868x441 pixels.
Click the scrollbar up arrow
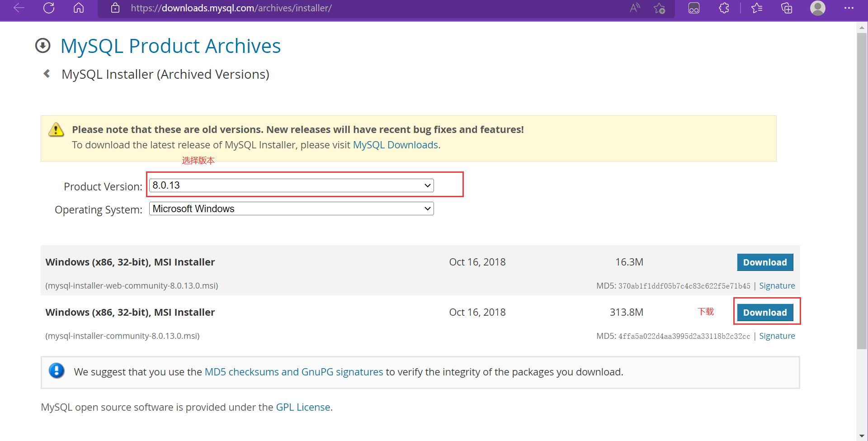click(862, 28)
